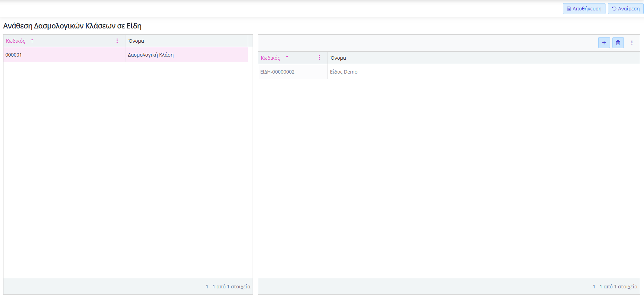Sort left grid by Κωδικός header label
The image size is (644, 296).
[16, 41]
